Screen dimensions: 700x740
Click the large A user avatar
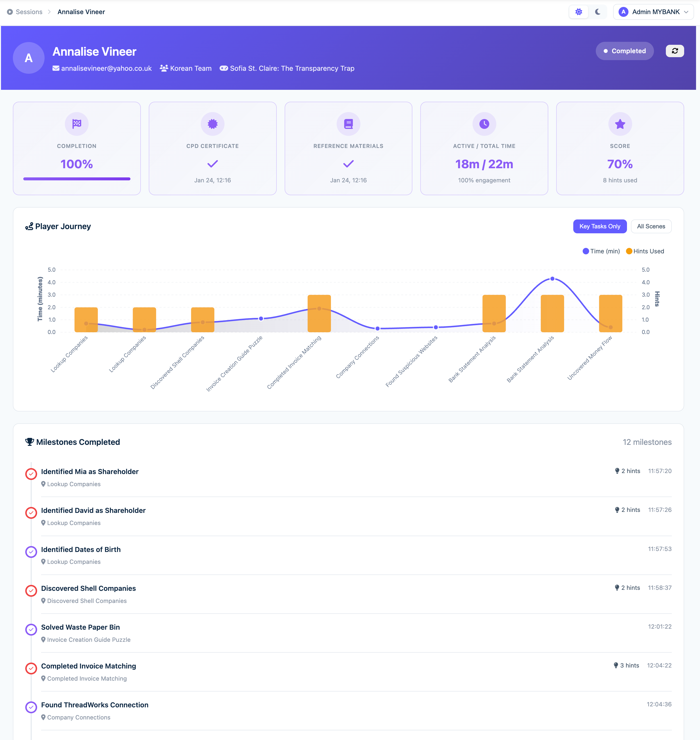point(29,58)
